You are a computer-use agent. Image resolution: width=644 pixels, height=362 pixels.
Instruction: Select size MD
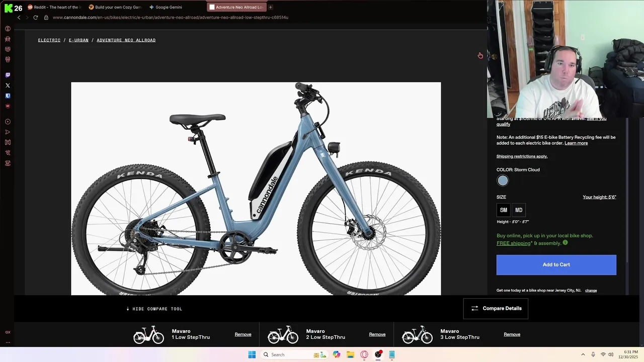click(519, 210)
